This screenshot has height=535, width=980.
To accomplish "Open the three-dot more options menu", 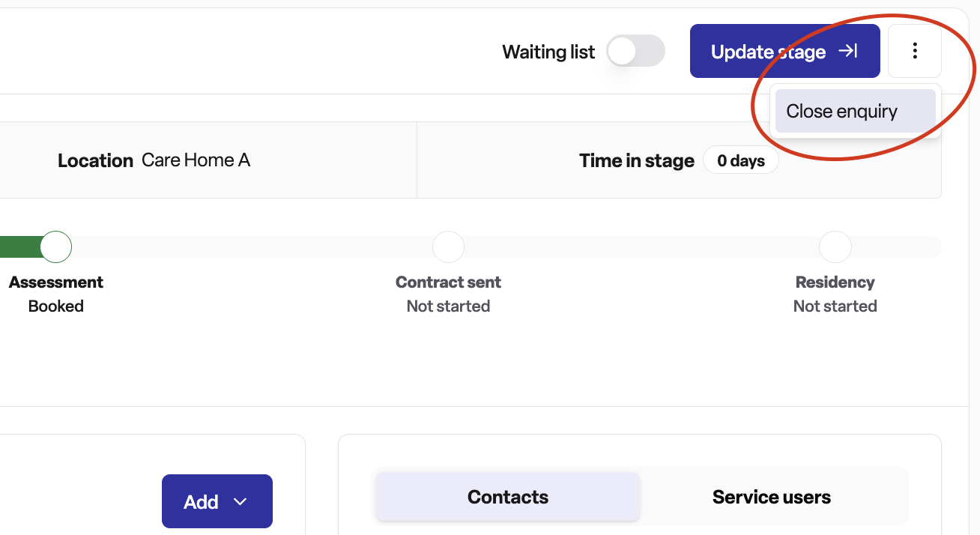I will pyautogui.click(x=915, y=51).
